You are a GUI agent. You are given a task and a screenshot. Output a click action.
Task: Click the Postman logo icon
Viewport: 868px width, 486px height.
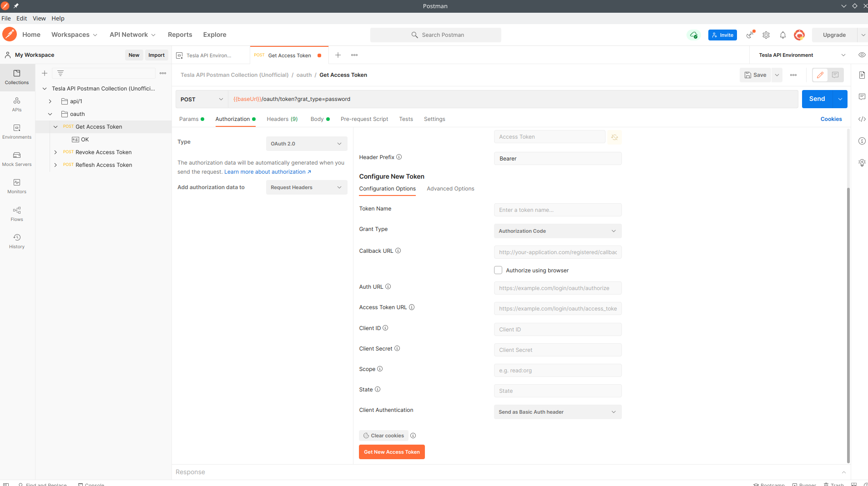pyautogui.click(x=10, y=35)
